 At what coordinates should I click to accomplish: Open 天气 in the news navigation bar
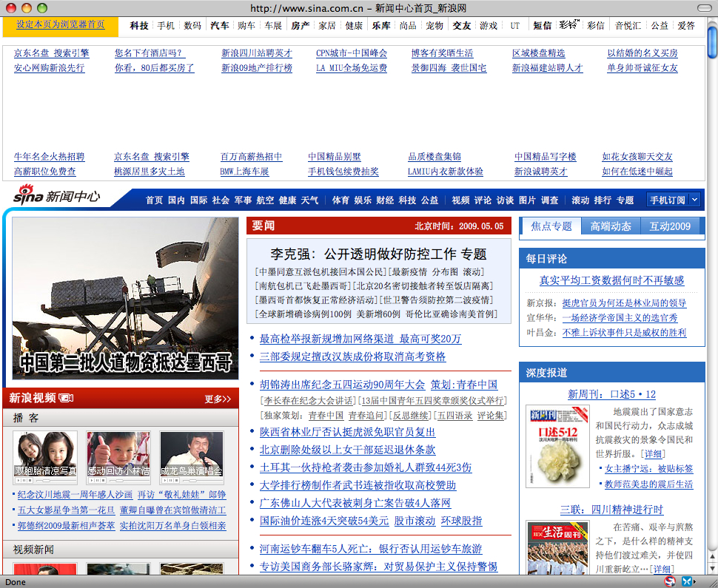click(309, 200)
